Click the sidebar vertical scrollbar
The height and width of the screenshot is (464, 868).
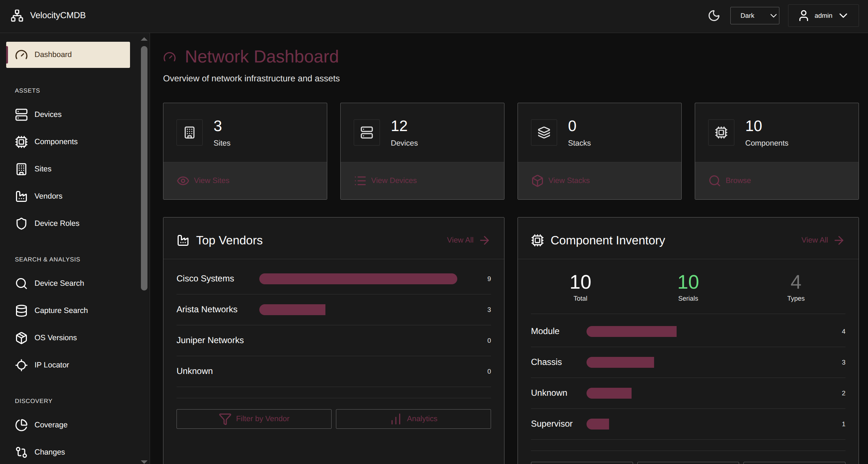(144, 167)
